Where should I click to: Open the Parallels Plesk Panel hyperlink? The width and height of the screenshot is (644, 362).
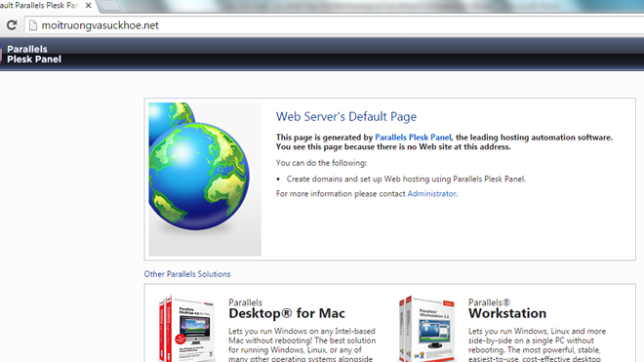coord(413,138)
